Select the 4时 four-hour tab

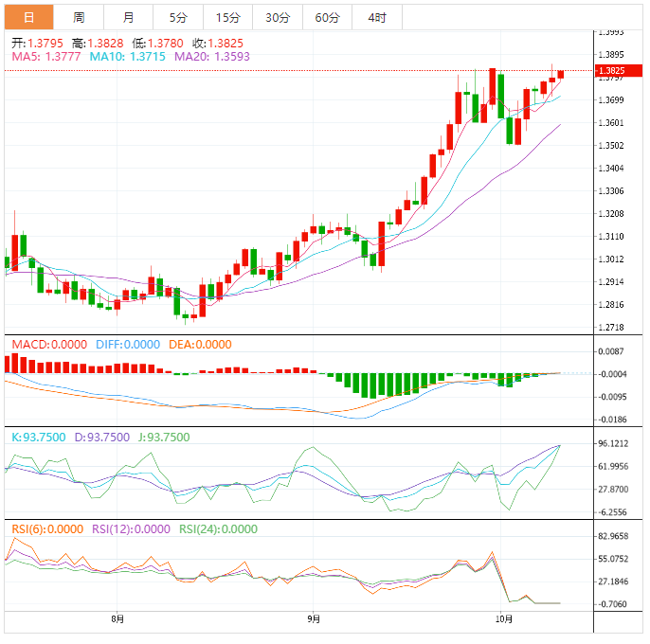[377, 17]
